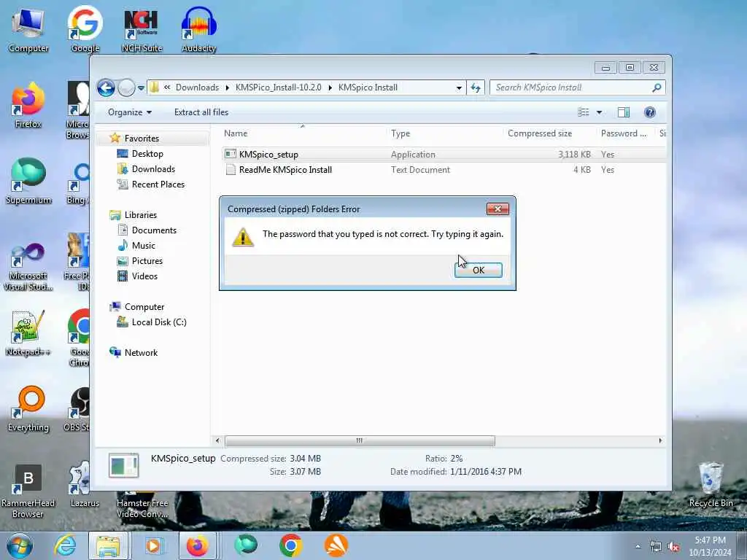Open the Windows Start menu
Viewport: 747px width, 560px height.
(20, 545)
